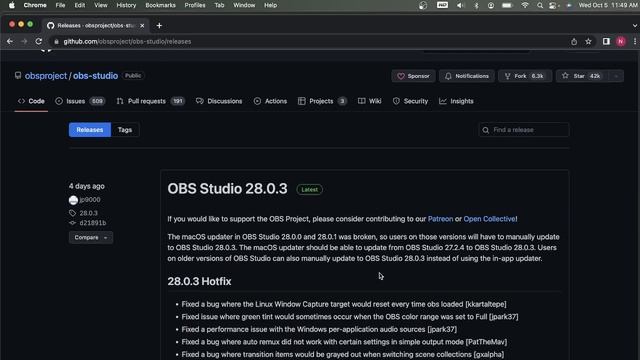Click the share page icon in address bar
Screen dimensions: 640x360
[x=574, y=41]
